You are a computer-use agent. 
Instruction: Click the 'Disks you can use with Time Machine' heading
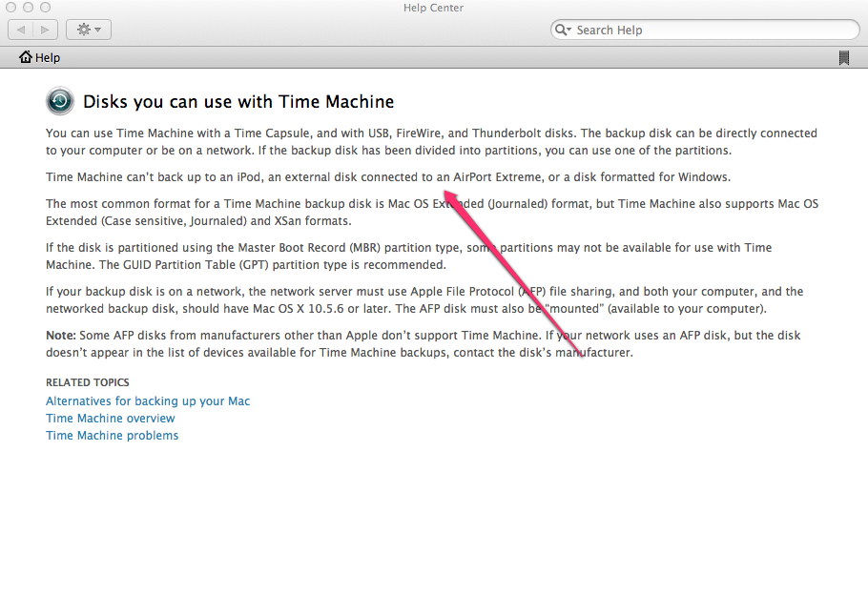[238, 102]
